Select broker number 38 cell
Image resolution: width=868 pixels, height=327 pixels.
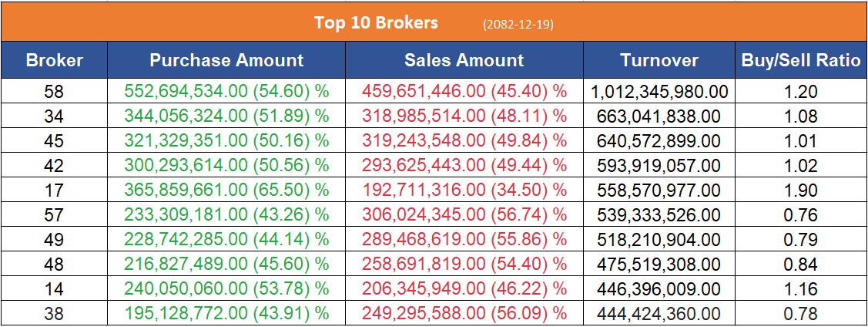click(54, 315)
